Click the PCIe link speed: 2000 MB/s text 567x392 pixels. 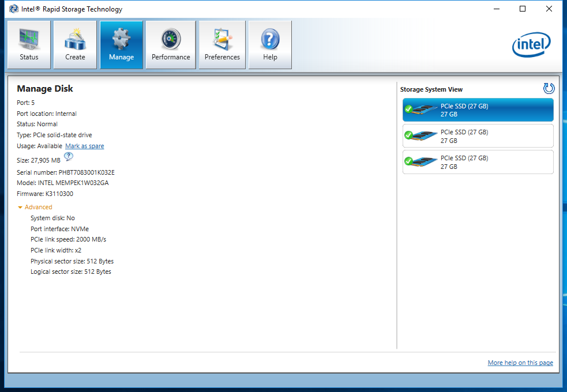[68, 239]
